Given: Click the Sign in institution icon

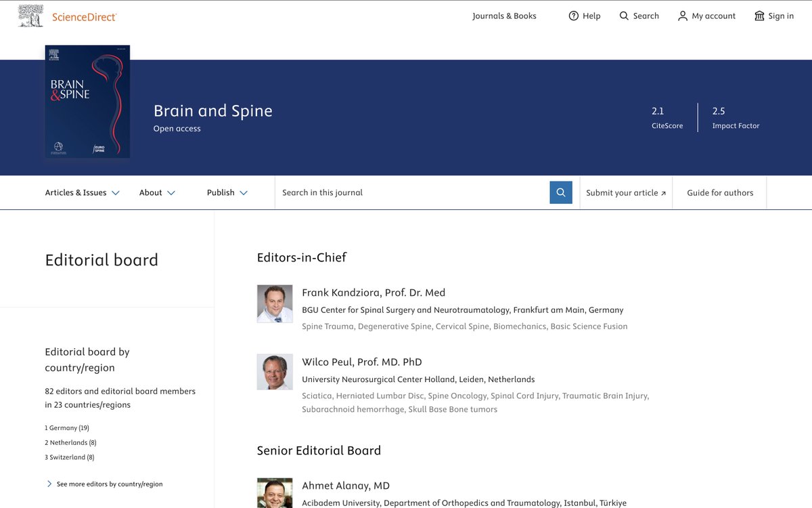Looking at the screenshot, I should coord(759,16).
